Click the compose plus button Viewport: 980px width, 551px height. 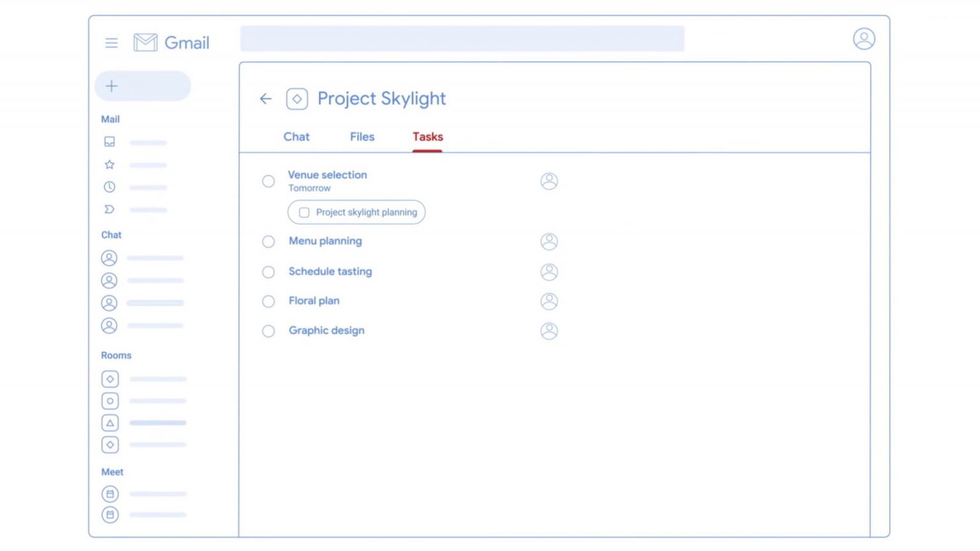tap(143, 86)
